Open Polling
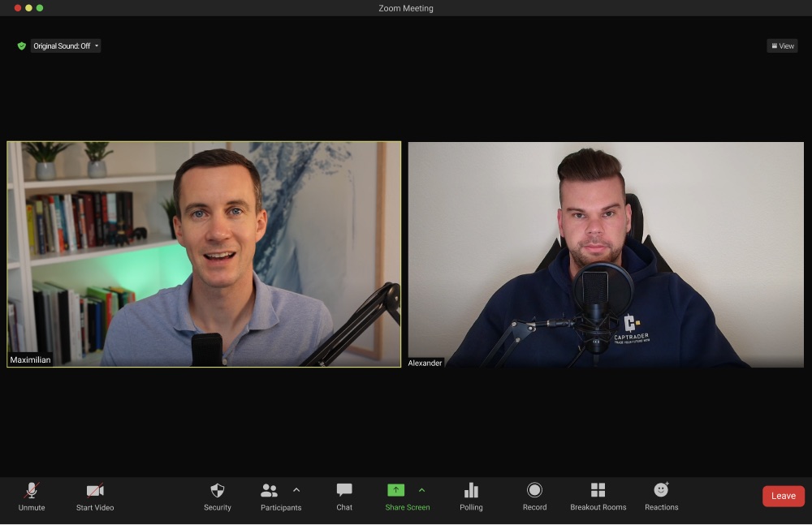The height and width of the screenshot is (525, 812). pyautogui.click(x=471, y=491)
